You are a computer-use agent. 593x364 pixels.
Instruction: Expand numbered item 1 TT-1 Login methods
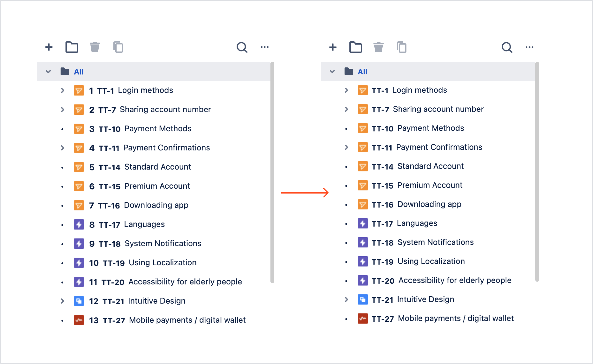(63, 91)
